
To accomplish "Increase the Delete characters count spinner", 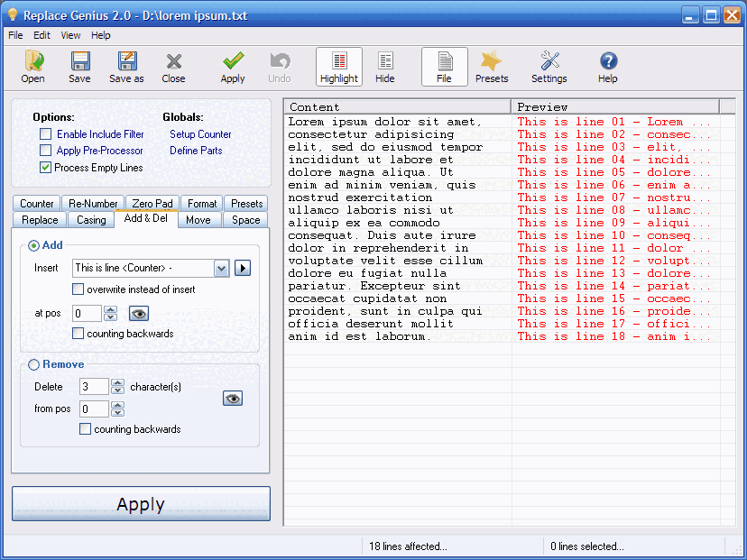I will [117, 382].
